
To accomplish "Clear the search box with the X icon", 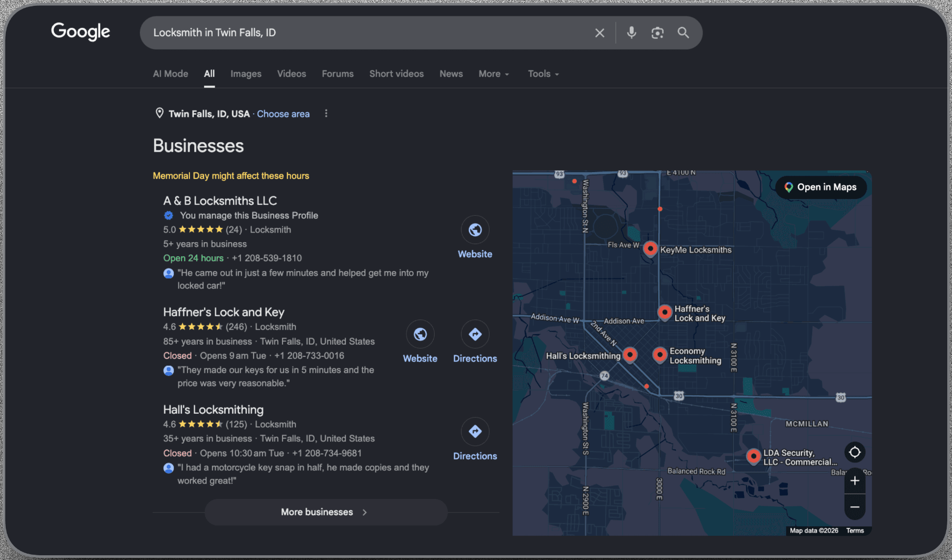I will coord(599,33).
